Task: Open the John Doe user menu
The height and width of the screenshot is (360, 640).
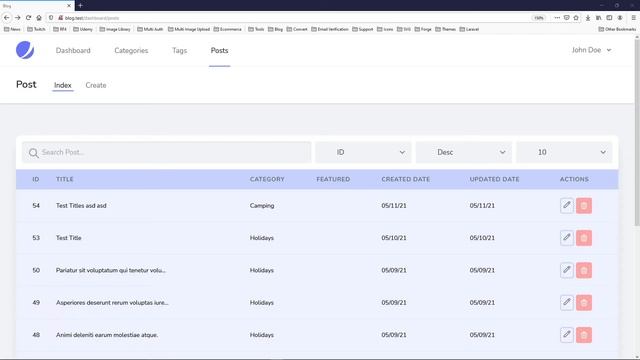Action: tap(591, 50)
